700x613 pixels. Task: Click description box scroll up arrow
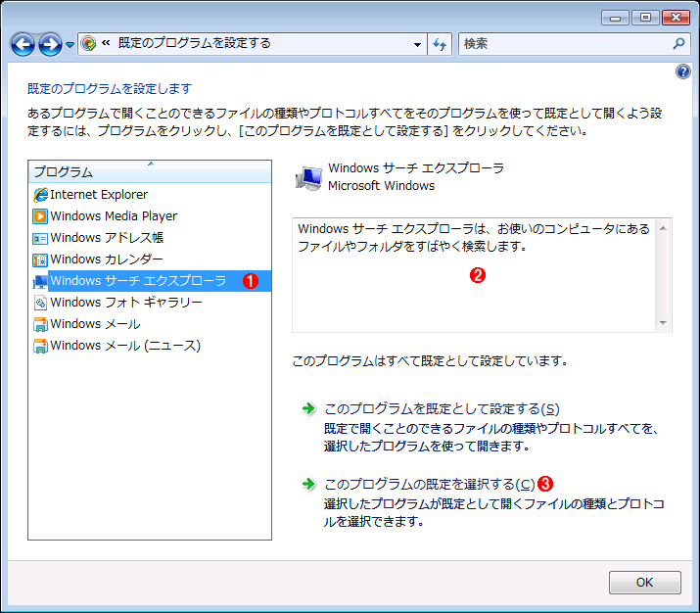663,228
